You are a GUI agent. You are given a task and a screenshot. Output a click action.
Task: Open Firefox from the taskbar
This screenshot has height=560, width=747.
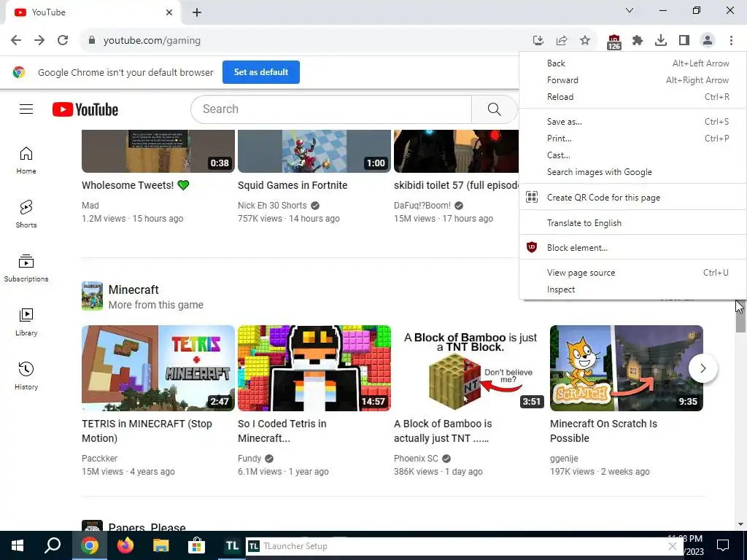(125, 545)
